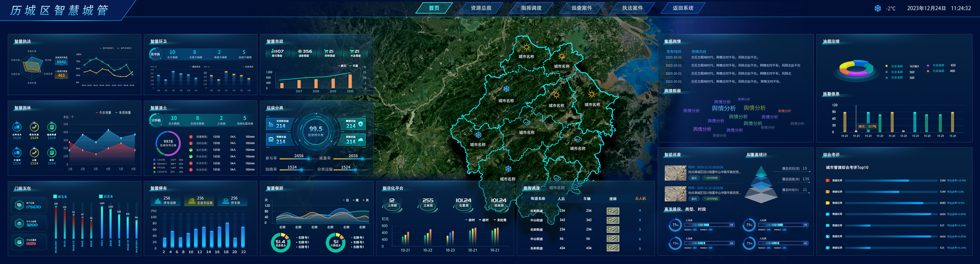The height and width of the screenshot is (264, 980).
Task: Click the 停车数 icon in 智慧停车
Action: [x=226, y=201]
